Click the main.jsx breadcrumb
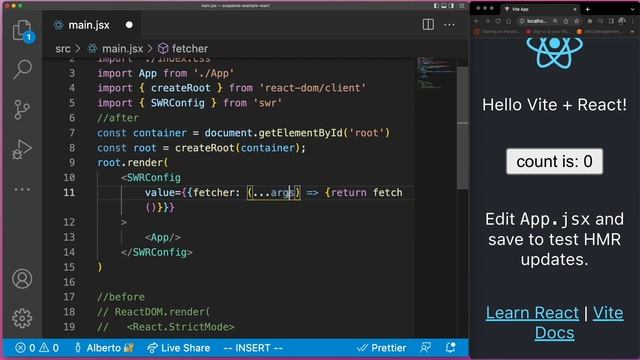 pyautogui.click(x=116, y=49)
